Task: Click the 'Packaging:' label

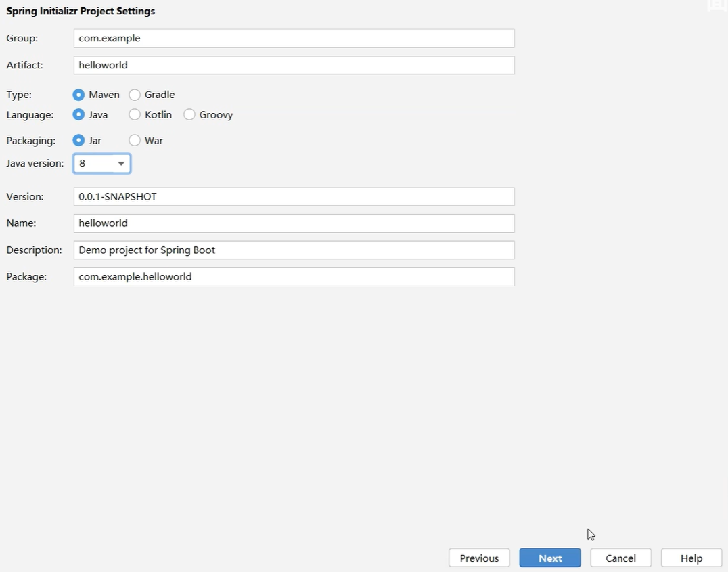Action: (x=30, y=141)
